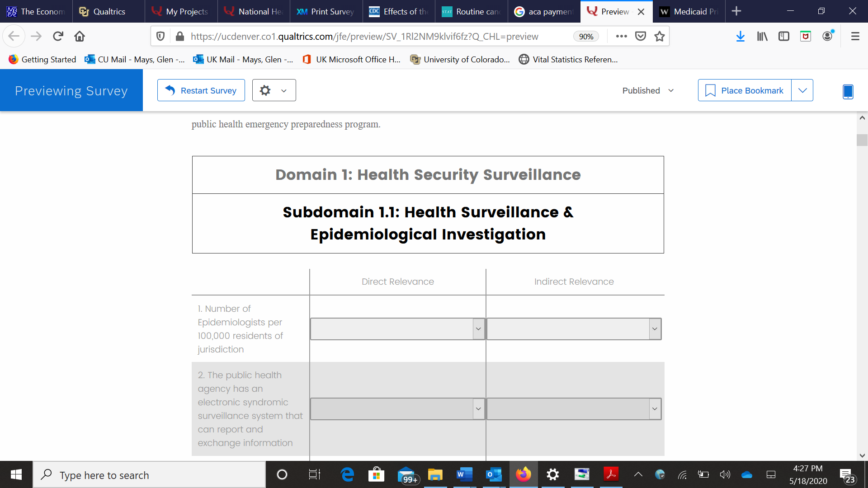Image resolution: width=868 pixels, height=488 pixels.
Task: Click the Restart Survey button
Action: [x=201, y=90]
